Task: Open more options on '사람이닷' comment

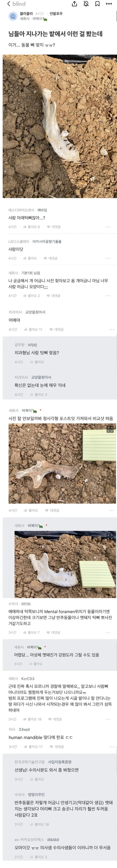Action: pos(108,258)
